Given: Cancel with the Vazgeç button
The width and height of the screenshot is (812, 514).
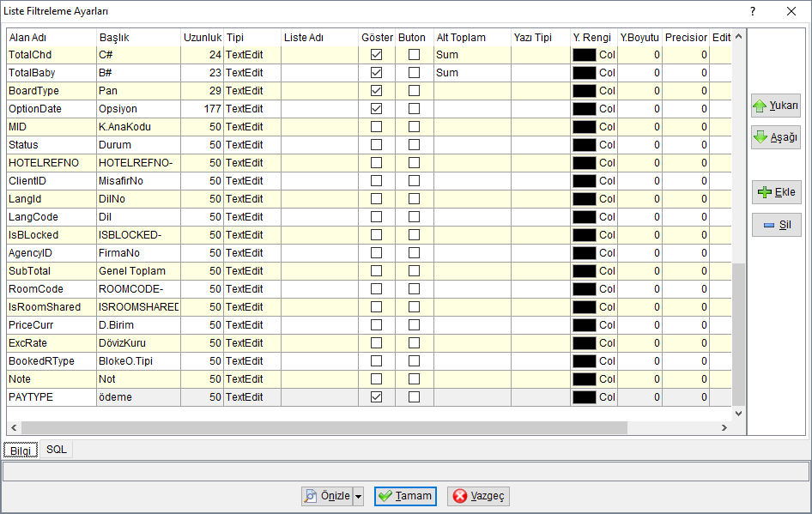Looking at the screenshot, I should pos(478,496).
